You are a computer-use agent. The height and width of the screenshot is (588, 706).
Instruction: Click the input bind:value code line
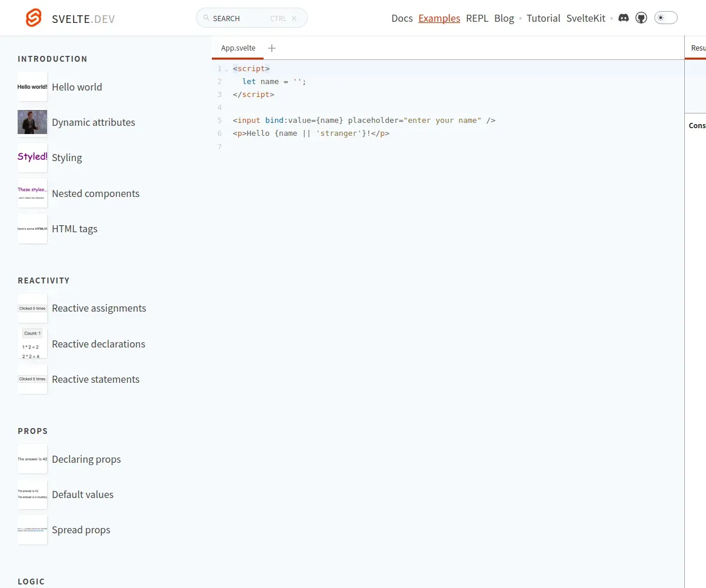coord(364,120)
